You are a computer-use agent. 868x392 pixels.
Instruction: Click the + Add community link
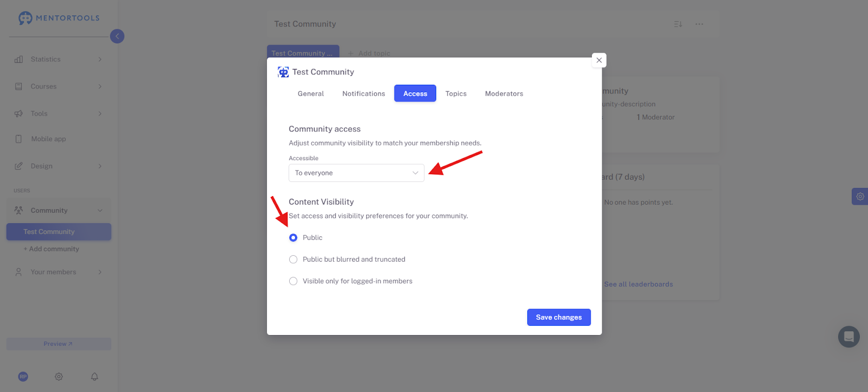point(51,249)
